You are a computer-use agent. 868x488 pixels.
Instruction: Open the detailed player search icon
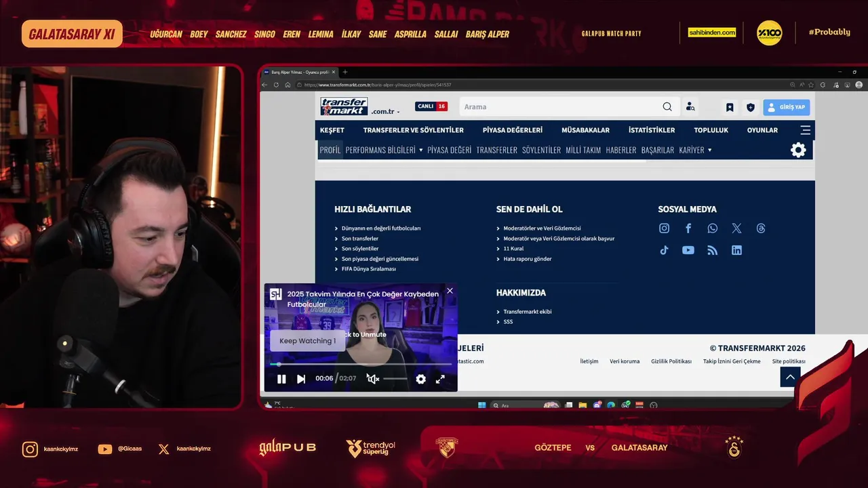click(x=690, y=106)
